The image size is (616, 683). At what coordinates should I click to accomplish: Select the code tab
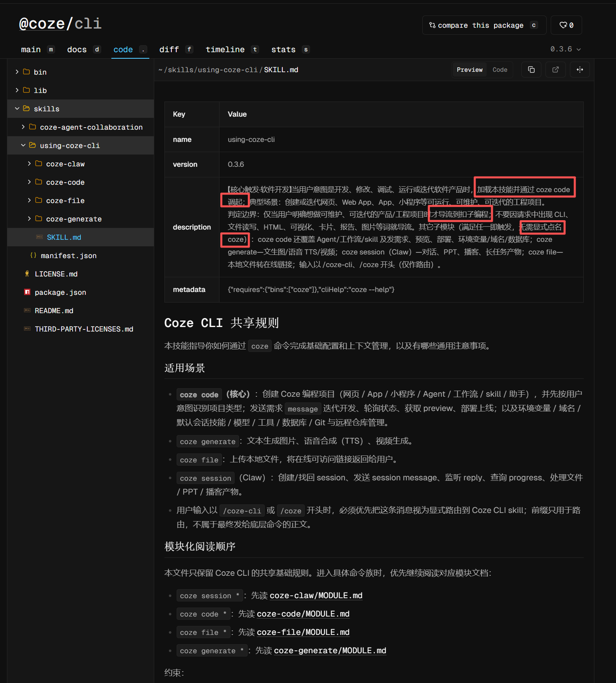(130, 49)
